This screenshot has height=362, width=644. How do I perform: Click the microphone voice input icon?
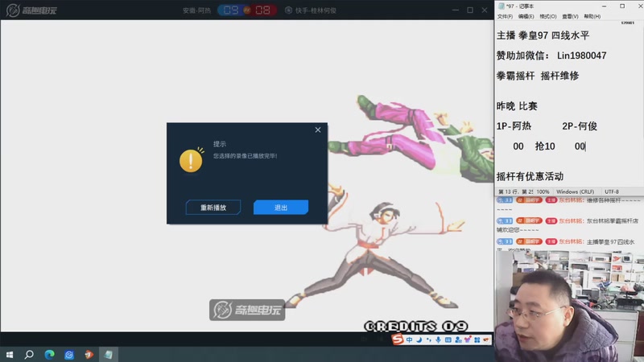point(438,339)
